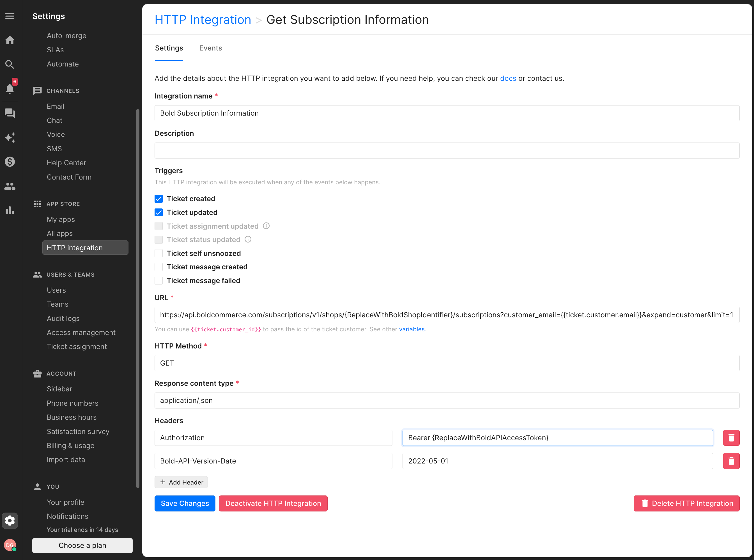Open Help Center channel settings
754x560 pixels.
pyautogui.click(x=66, y=163)
